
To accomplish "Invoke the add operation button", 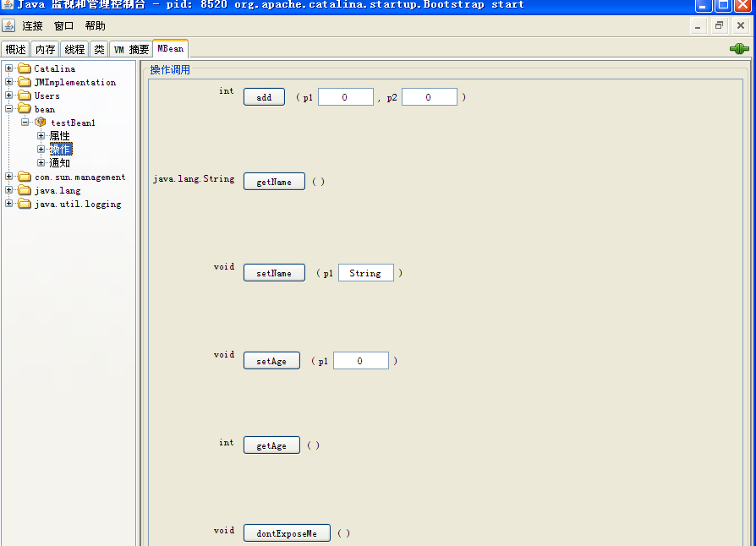I will tap(264, 97).
